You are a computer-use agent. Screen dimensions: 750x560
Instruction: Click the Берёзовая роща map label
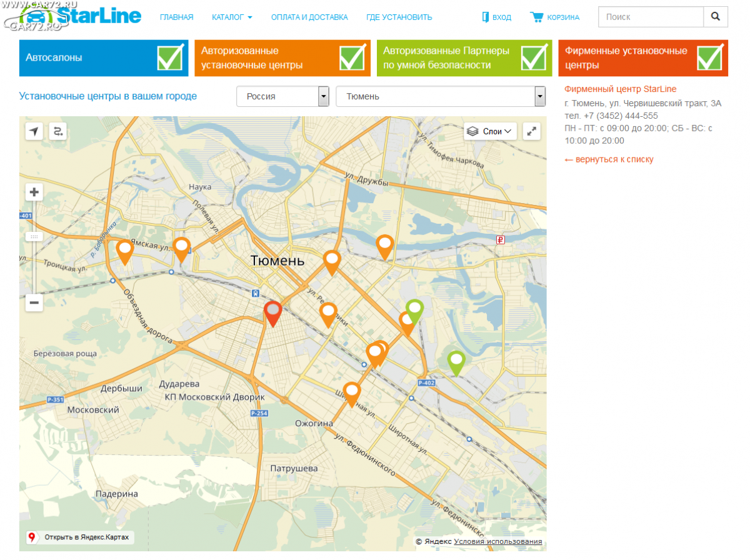[x=66, y=354]
